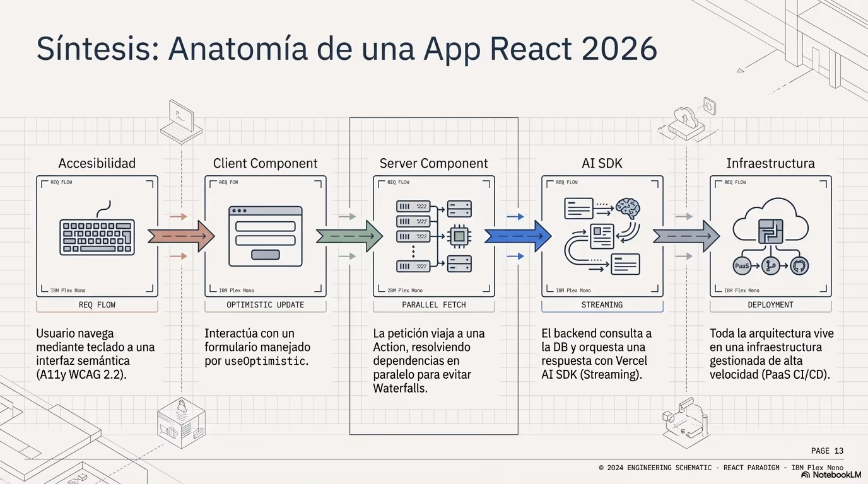This screenshot has height=484, width=868.
Task: Click the document card icon beside the brain
Action: (x=578, y=208)
